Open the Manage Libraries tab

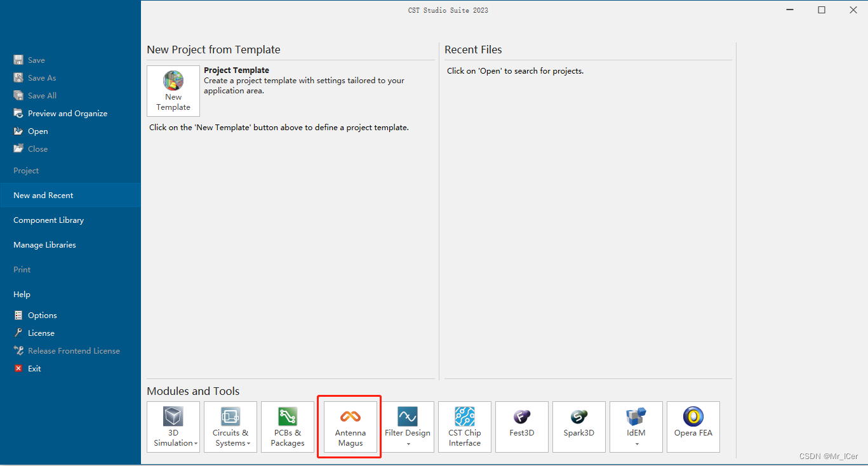(x=70, y=245)
